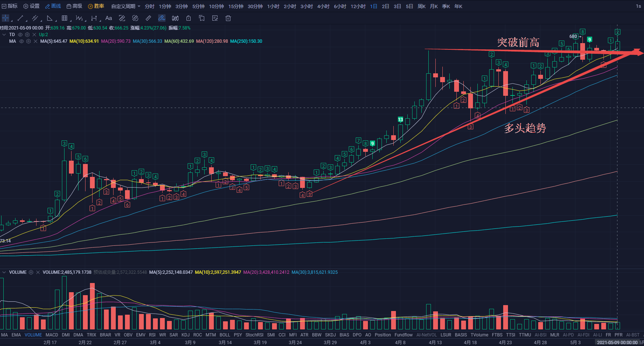
Task: Switch to the 分时 time-sharing view
Action: click(x=149, y=6)
